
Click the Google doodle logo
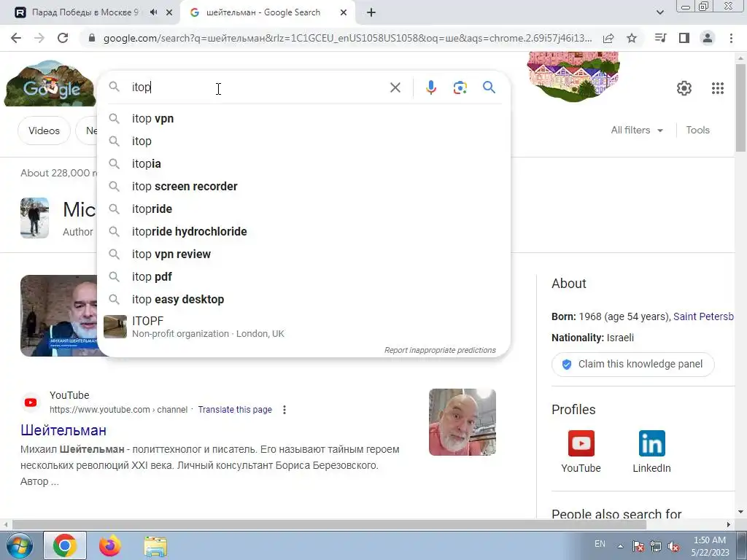(50, 83)
